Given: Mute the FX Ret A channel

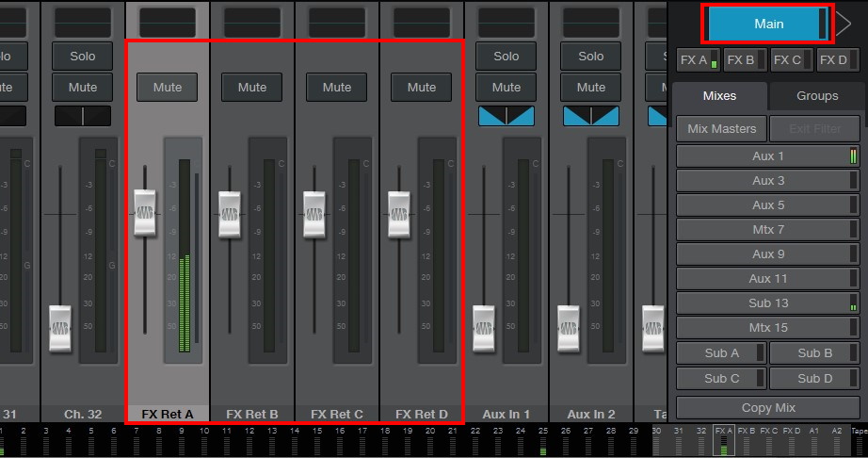Looking at the screenshot, I should coord(168,87).
